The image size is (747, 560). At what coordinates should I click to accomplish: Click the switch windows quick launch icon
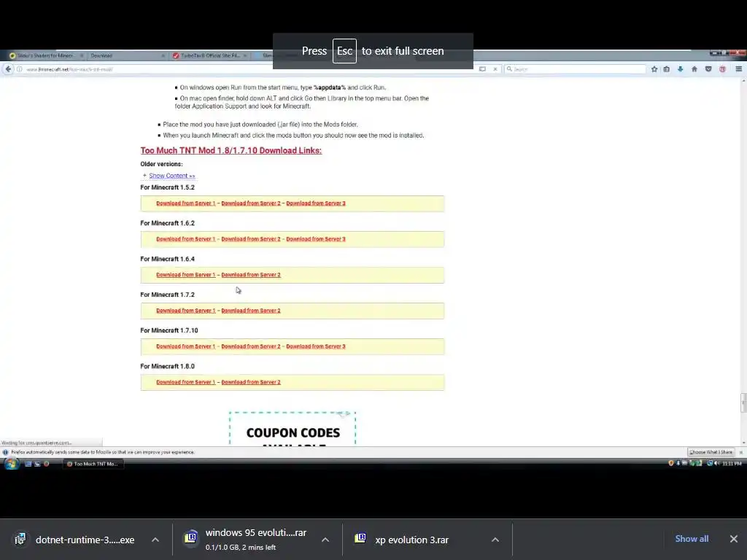[37, 463]
